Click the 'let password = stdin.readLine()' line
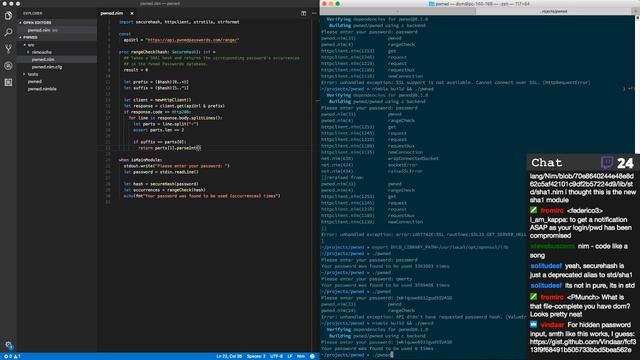The image size is (640, 360). [161, 172]
